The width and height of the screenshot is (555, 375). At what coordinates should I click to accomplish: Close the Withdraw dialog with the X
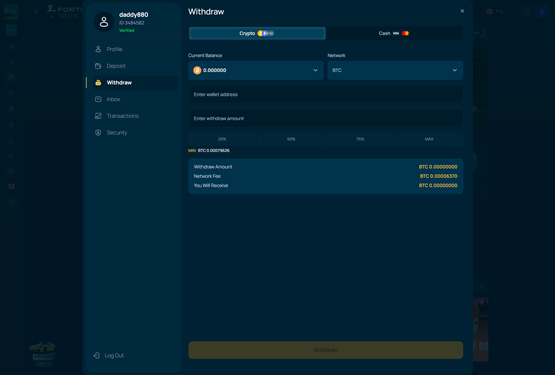[462, 11]
